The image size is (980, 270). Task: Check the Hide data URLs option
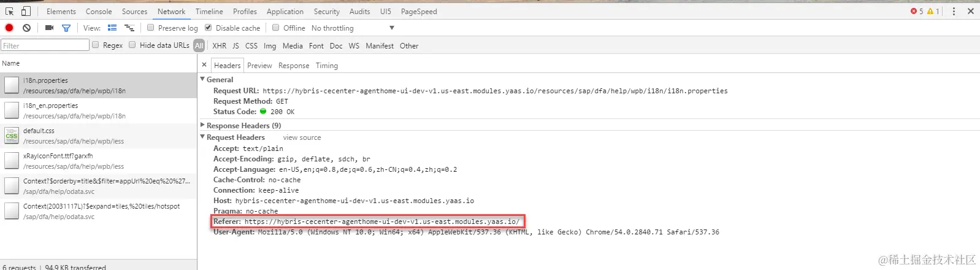tap(132, 45)
